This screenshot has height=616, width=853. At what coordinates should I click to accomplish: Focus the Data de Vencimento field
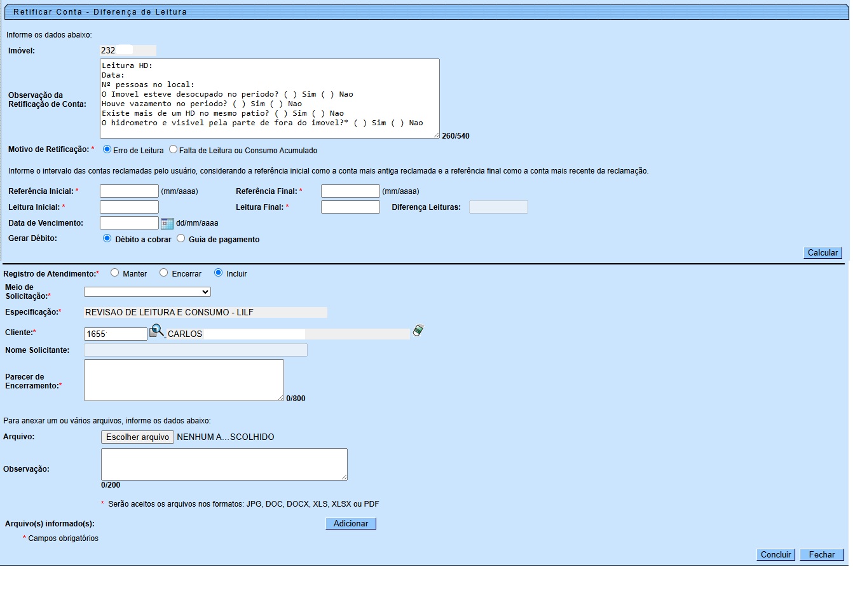(129, 223)
